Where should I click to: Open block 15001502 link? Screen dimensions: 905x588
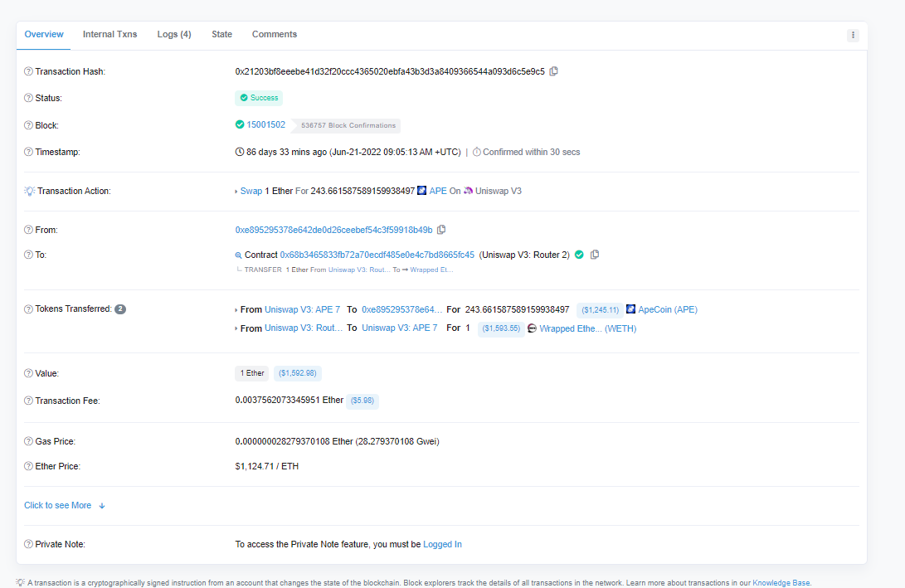tap(265, 124)
